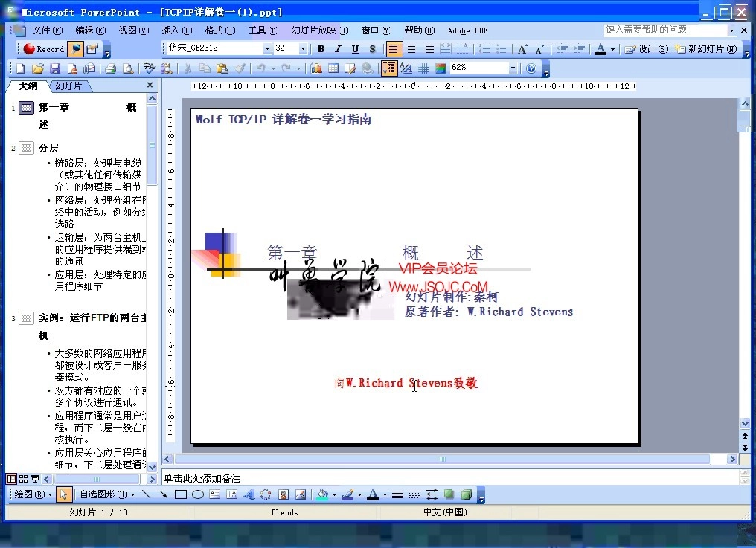Choose the Oval drawing tool
Viewport: 756px width, 548px height.
tap(196, 494)
